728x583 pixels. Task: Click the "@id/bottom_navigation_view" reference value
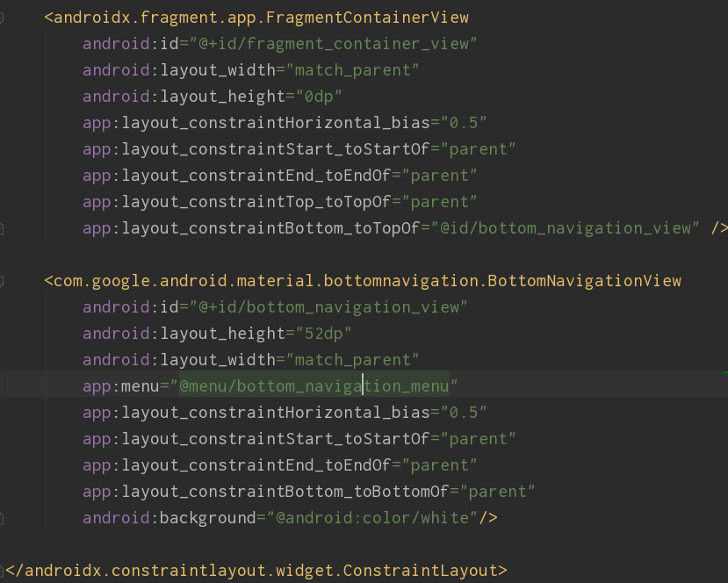coord(565,229)
